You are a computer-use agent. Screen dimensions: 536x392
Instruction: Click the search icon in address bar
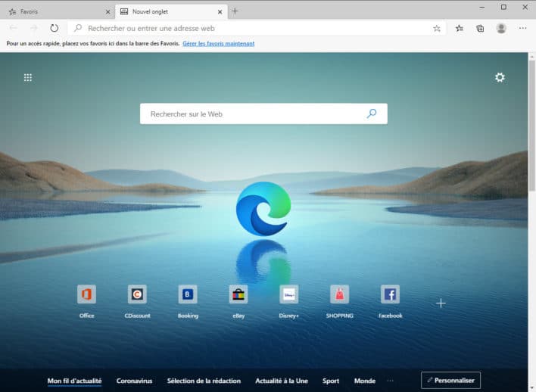(78, 28)
